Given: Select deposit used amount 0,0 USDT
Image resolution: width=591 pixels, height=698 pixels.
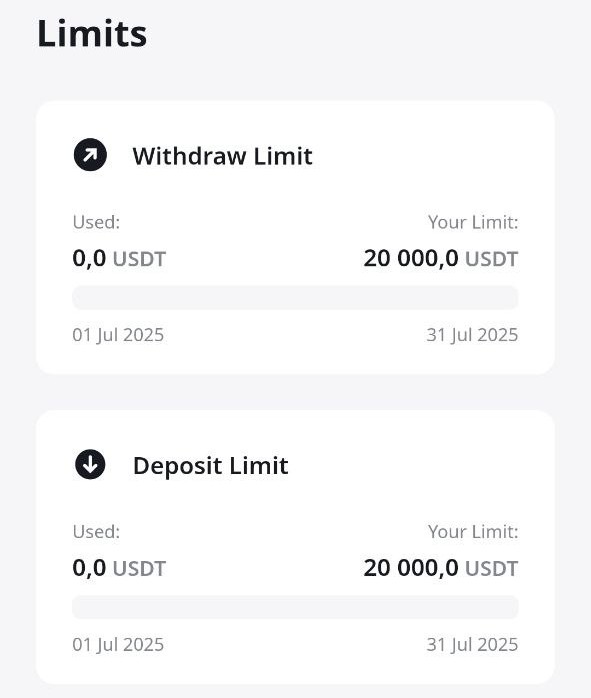Looking at the screenshot, I should (119, 568).
